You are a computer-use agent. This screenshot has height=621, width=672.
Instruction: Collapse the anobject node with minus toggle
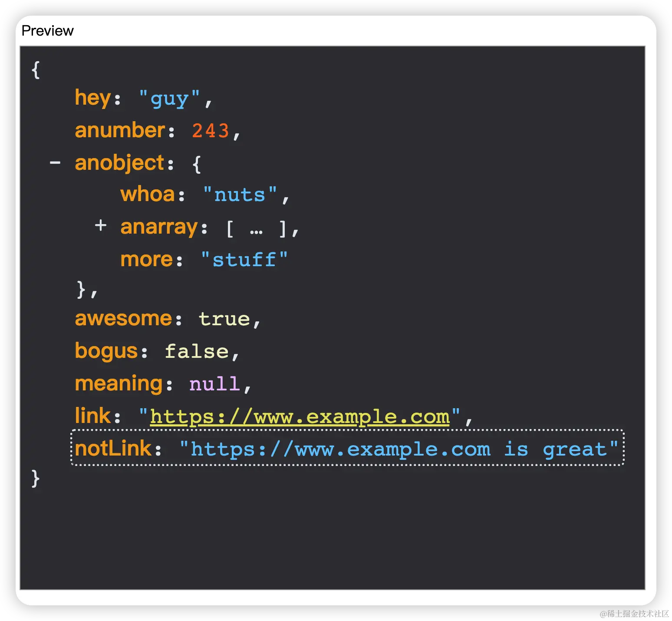point(55,163)
